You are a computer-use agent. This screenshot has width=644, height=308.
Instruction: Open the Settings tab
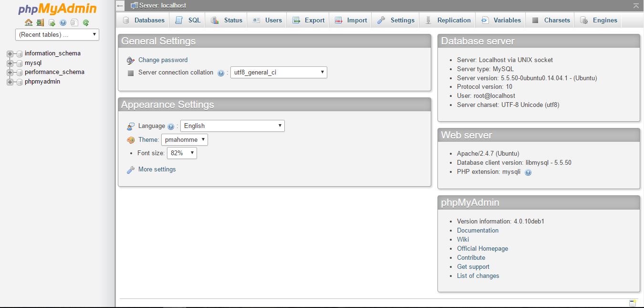point(395,20)
